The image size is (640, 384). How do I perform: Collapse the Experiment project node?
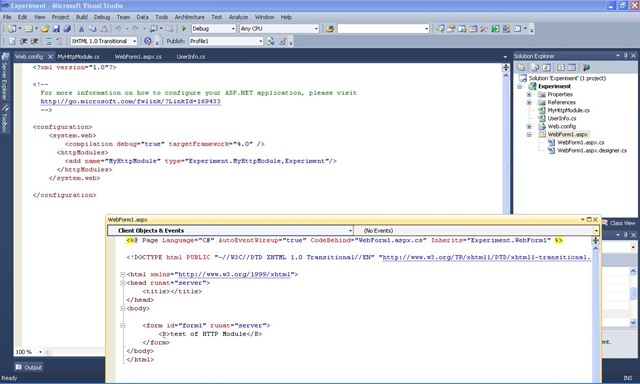pyautogui.click(x=520, y=87)
